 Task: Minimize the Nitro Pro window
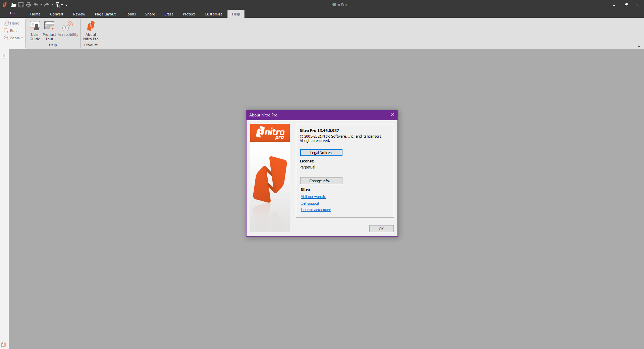point(614,5)
